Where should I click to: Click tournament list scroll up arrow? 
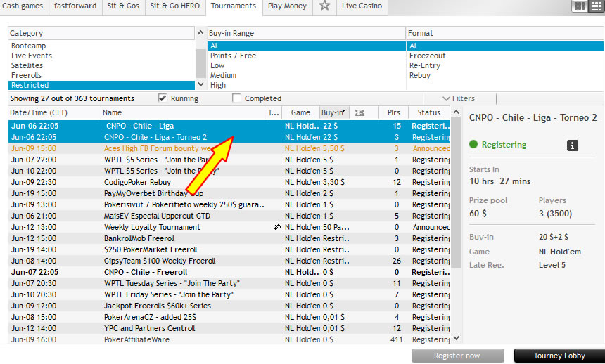click(456, 112)
